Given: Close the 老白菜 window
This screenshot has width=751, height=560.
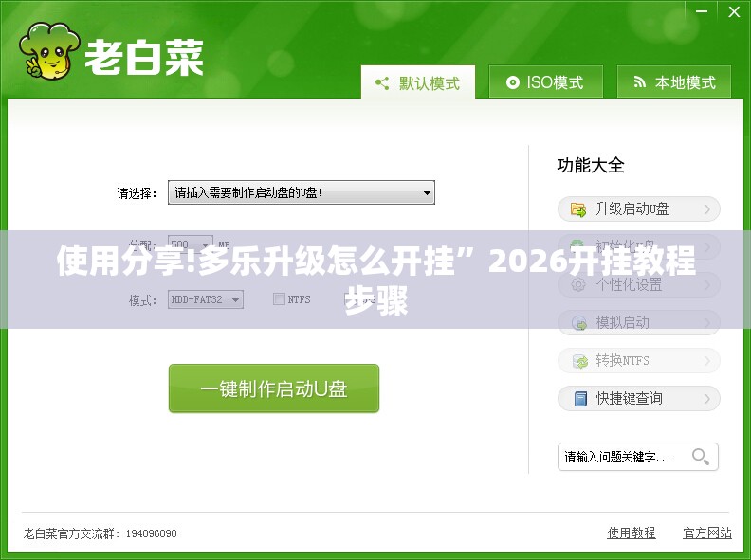Looking at the screenshot, I should click(x=734, y=11).
